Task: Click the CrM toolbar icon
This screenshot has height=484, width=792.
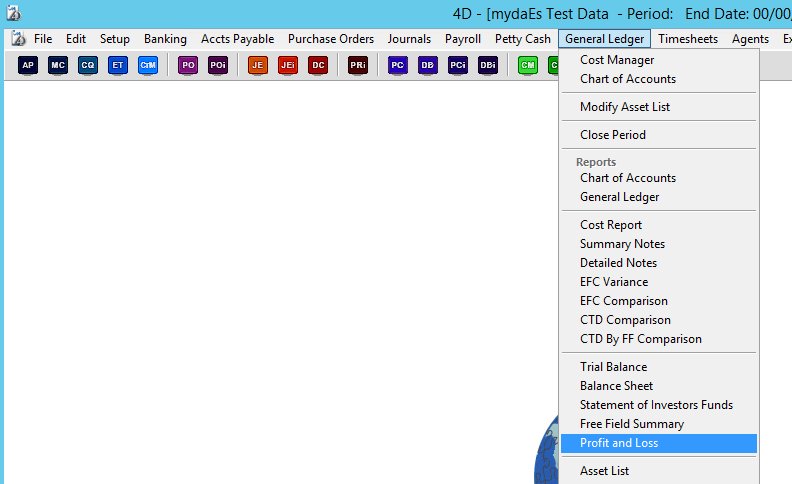Action: point(148,65)
